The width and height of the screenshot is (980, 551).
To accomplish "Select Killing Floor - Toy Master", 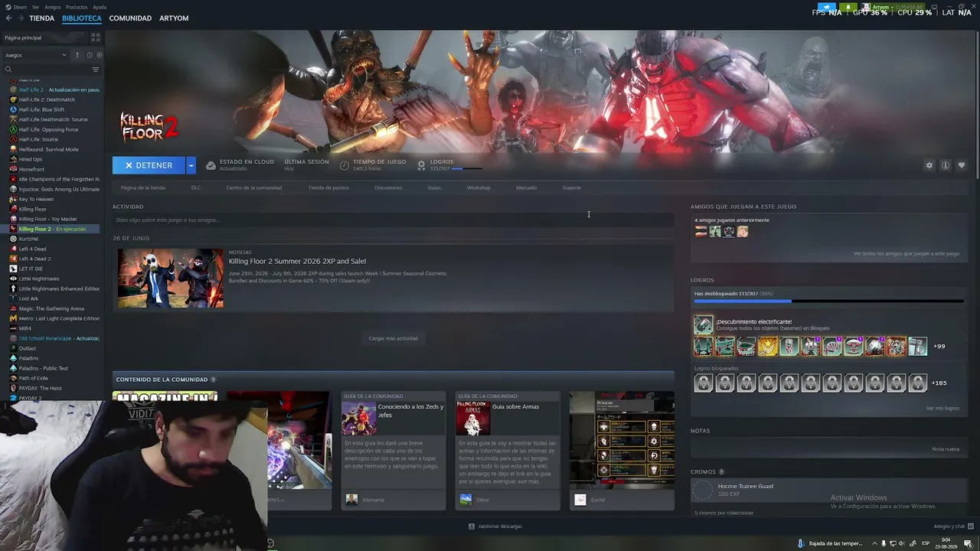I will point(47,219).
